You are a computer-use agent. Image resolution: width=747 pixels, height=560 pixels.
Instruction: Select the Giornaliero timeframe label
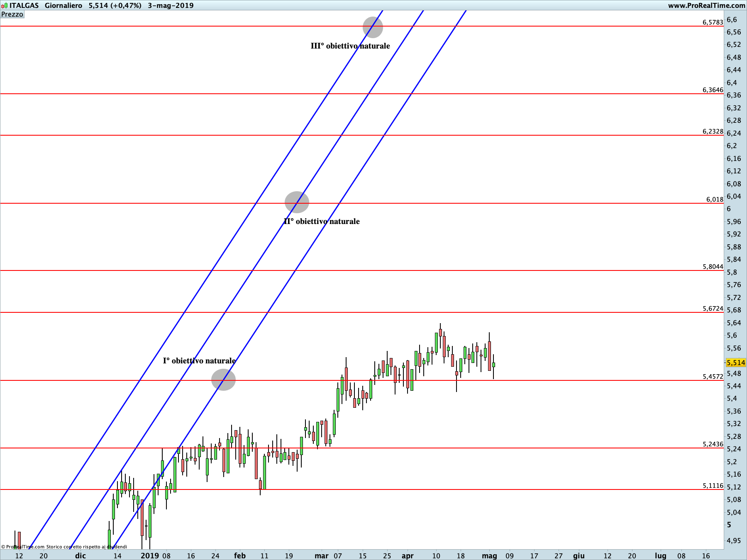(63, 5)
